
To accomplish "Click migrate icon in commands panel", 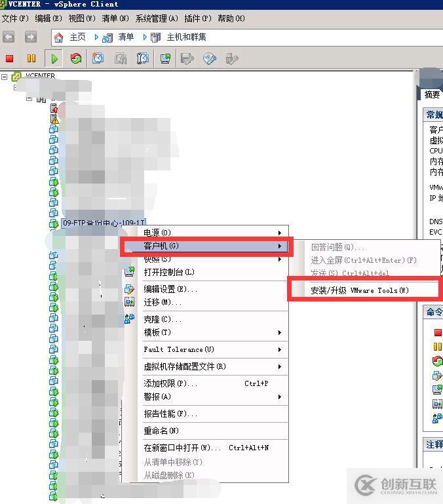I will (437, 404).
